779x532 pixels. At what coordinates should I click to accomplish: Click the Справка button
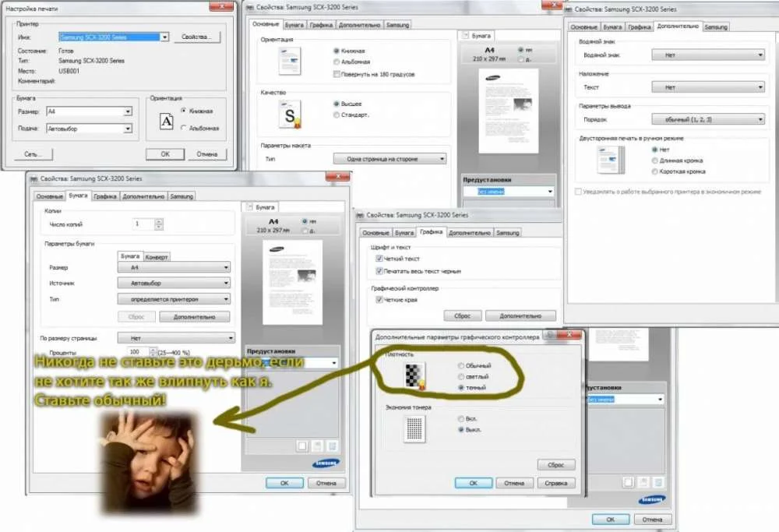pos(556,483)
